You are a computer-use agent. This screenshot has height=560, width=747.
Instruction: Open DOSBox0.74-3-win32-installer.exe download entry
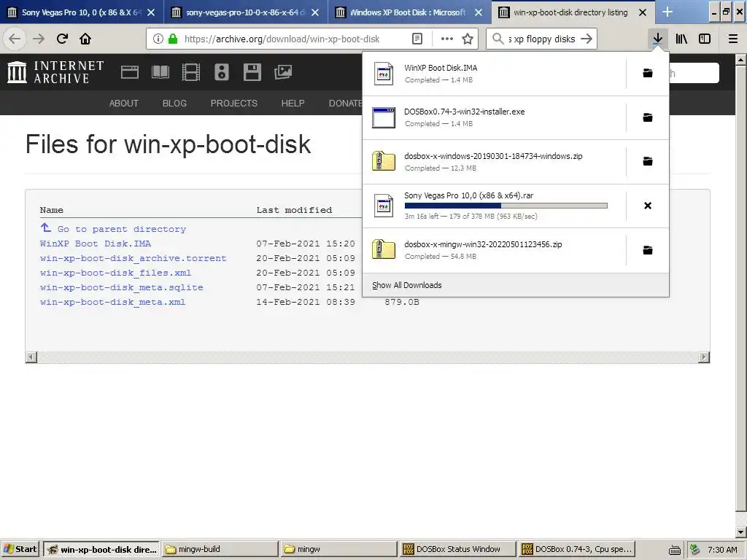(494, 117)
